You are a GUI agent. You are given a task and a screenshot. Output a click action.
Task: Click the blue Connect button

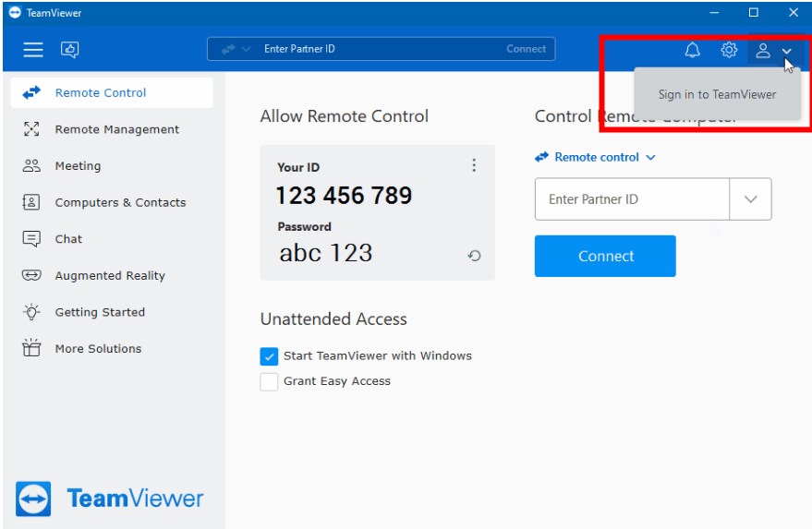coord(605,257)
